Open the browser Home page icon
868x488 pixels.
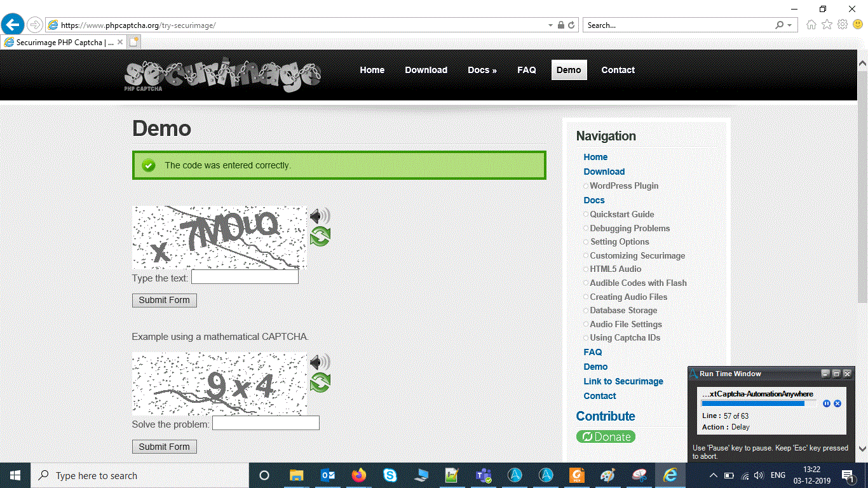pyautogui.click(x=811, y=25)
